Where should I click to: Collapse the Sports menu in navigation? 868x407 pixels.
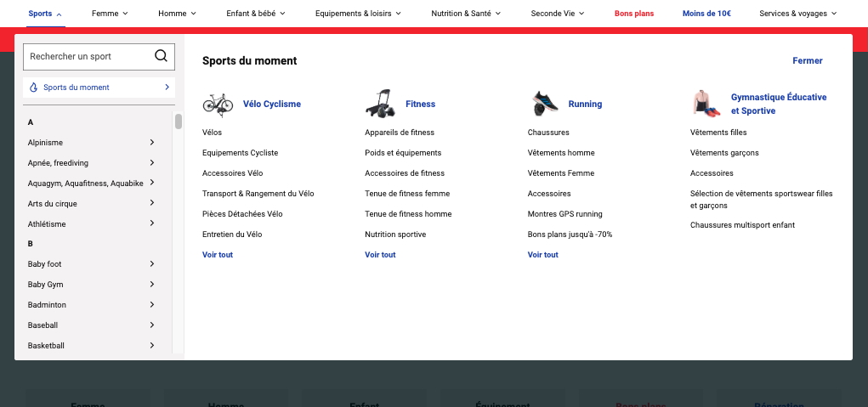tap(45, 14)
